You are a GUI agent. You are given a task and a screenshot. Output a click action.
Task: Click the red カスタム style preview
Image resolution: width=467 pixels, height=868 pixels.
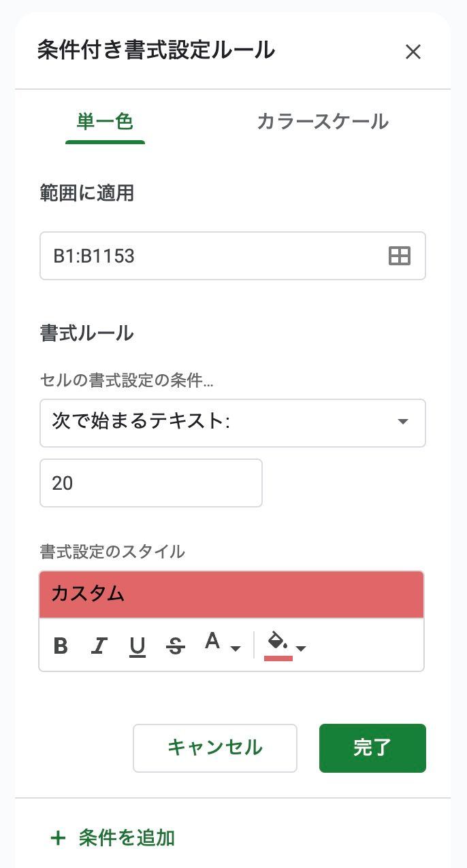click(231, 594)
